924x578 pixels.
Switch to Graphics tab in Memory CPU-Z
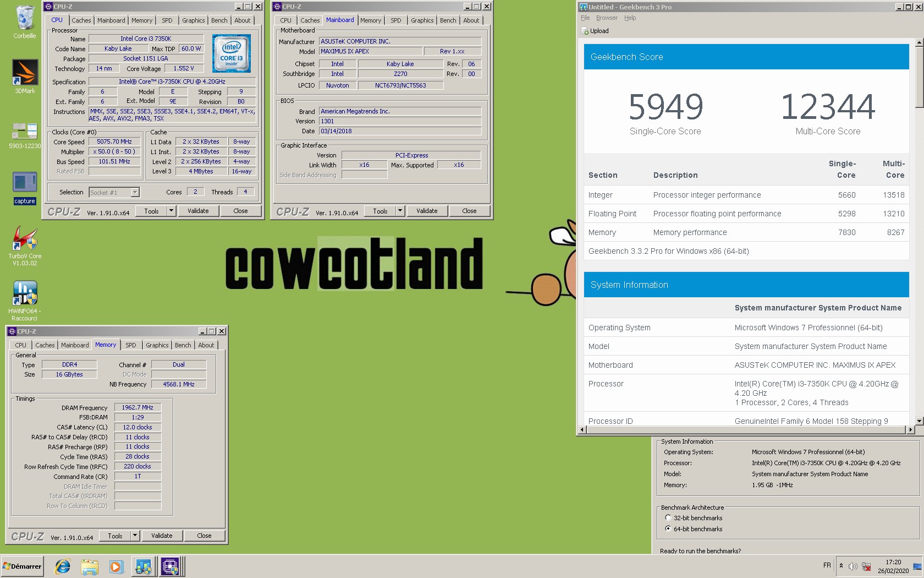coord(157,345)
